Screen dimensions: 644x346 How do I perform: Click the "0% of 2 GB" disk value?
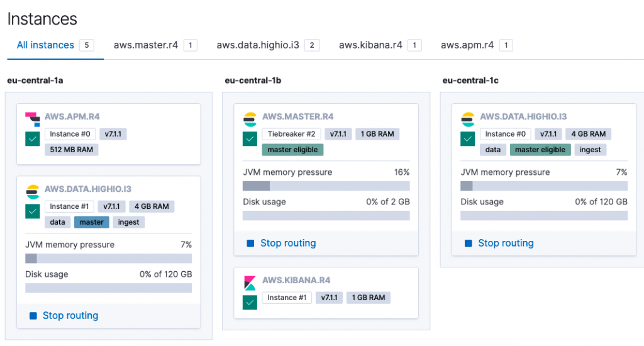pos(388,202)
